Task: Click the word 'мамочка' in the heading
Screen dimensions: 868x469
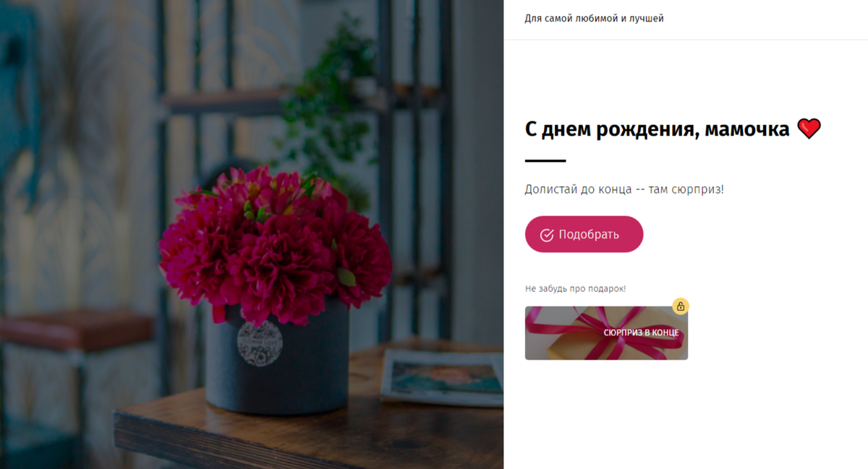Action: point(746,129)
